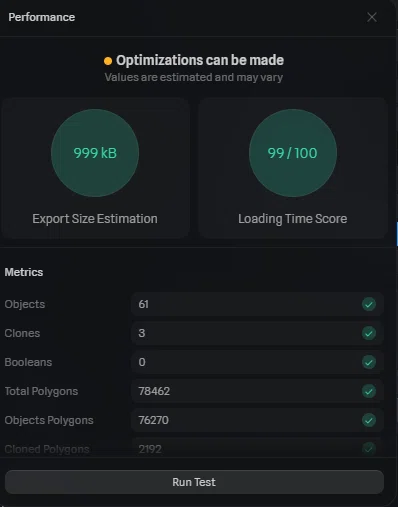Click the Booleans metric green checkmark
Image resolution: width=398 pixels, height=507 pixels.
(369, 362)
